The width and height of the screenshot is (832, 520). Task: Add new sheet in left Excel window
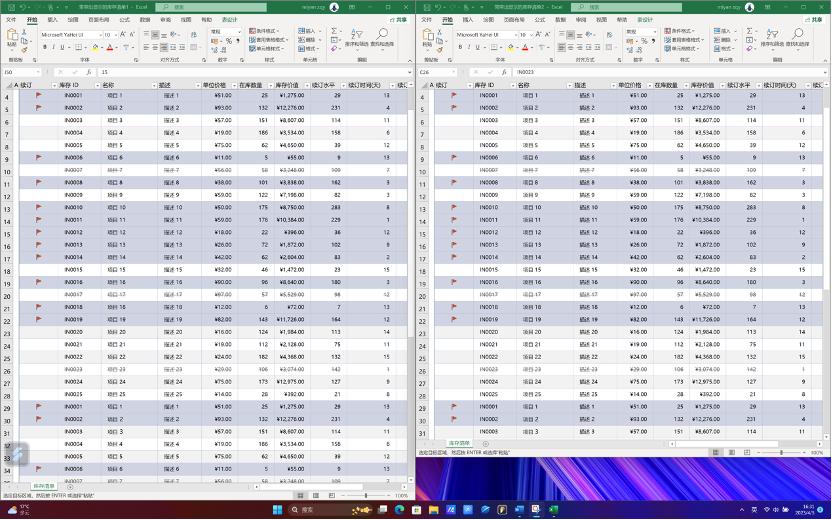pyautogui.click(x=70, y=487)
